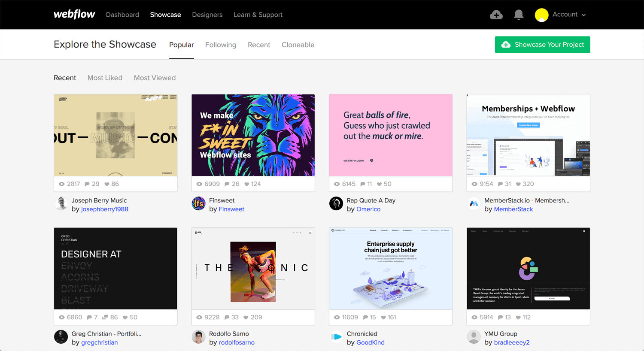Open the Joseph Berry Music thumbnail
The width and height of the screenshot is (644, 351).
115,135
